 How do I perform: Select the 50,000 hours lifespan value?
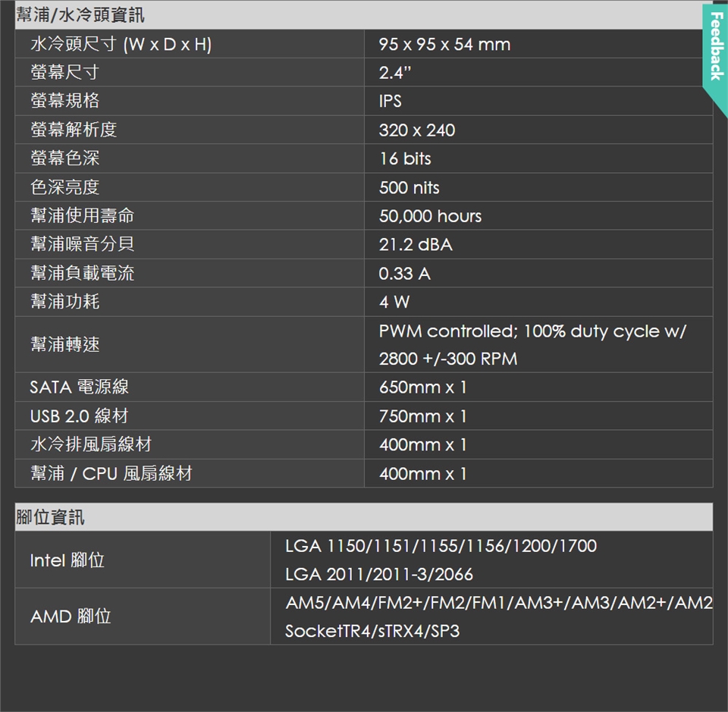point(430,217)
